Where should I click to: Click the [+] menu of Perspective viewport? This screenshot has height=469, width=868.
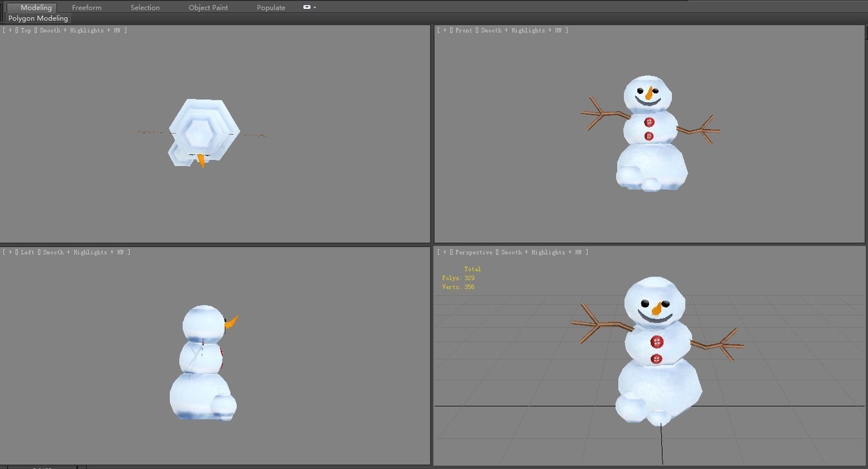click(x=445, y=252)
